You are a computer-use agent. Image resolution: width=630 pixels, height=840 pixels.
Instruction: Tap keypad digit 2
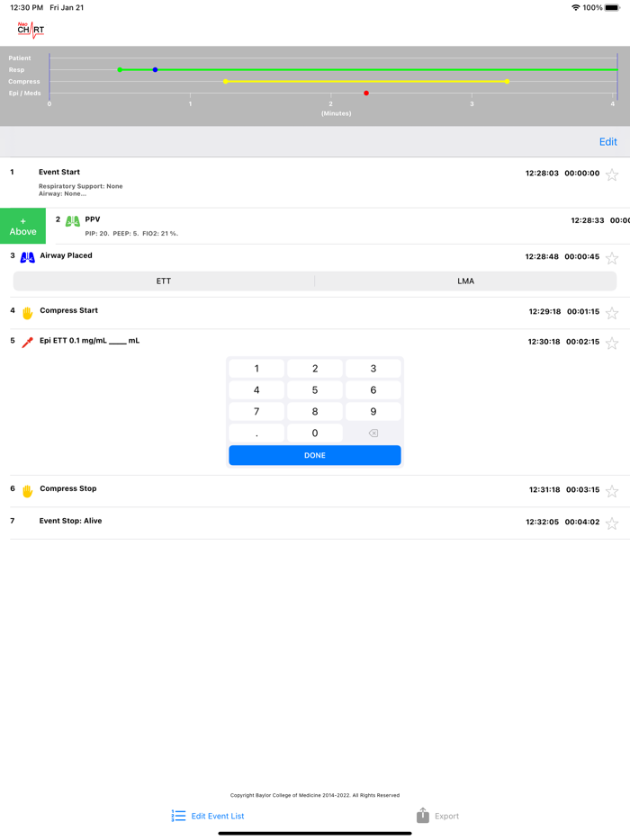(315, 369)
